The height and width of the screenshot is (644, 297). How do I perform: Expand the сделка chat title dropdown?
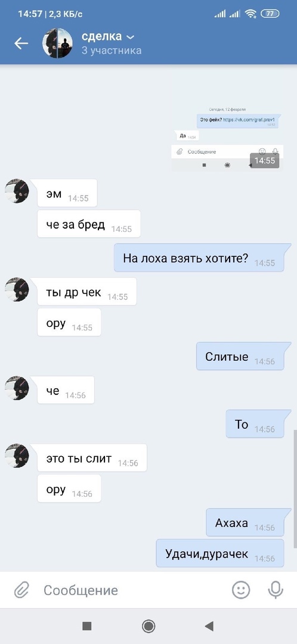[130, 38]
